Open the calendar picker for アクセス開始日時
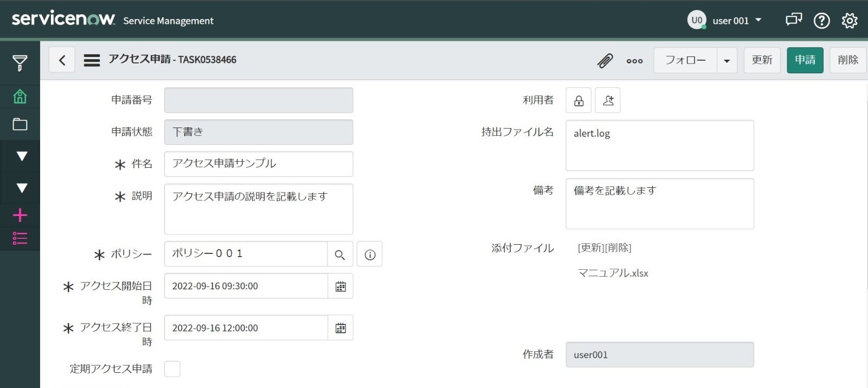 coord(340,286)
